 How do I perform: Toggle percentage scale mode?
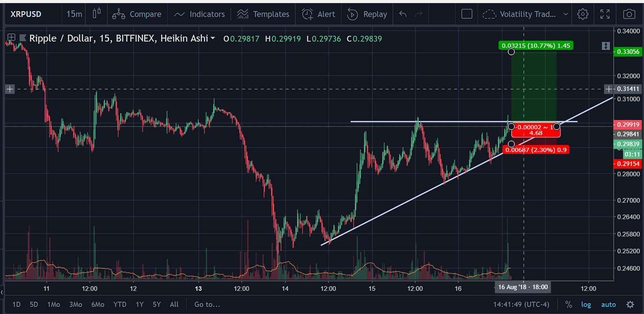coord(569,305)
